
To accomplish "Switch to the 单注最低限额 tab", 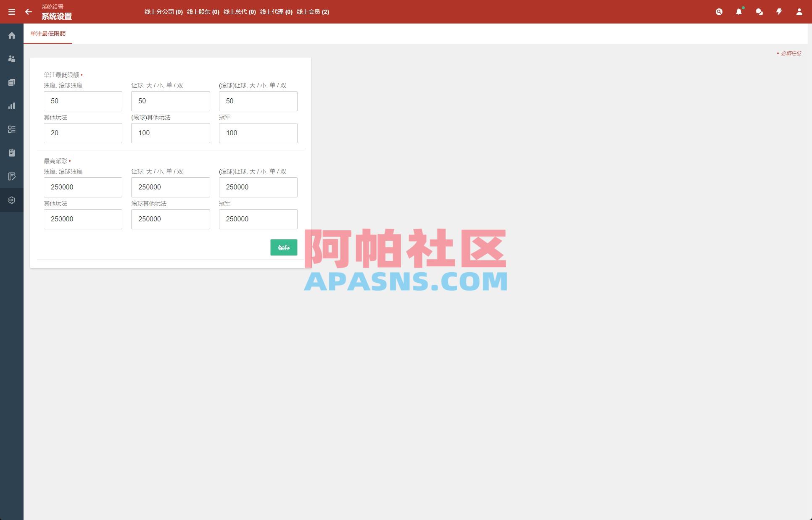I will [x=47, y=34].
